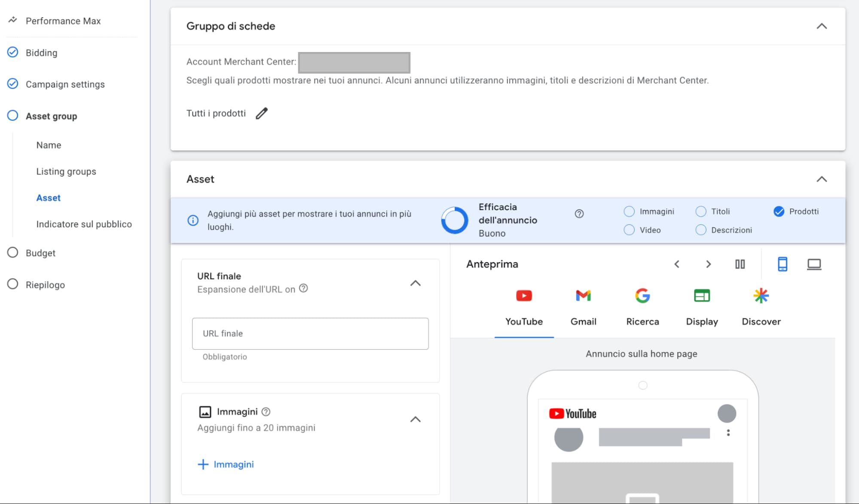Click the pencil icon next to Tutti i prodotti
Screen dimensions: 859x504
point(261,113)
